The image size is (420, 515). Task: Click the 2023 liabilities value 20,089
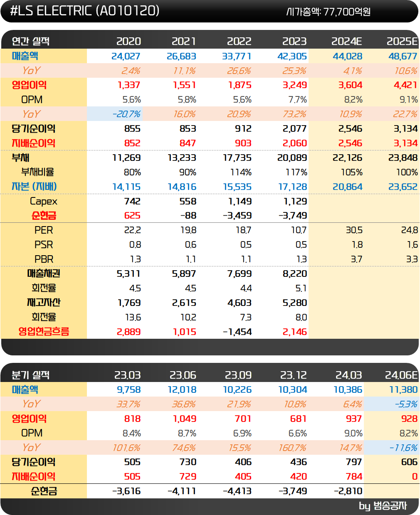[x=292, y=158]
